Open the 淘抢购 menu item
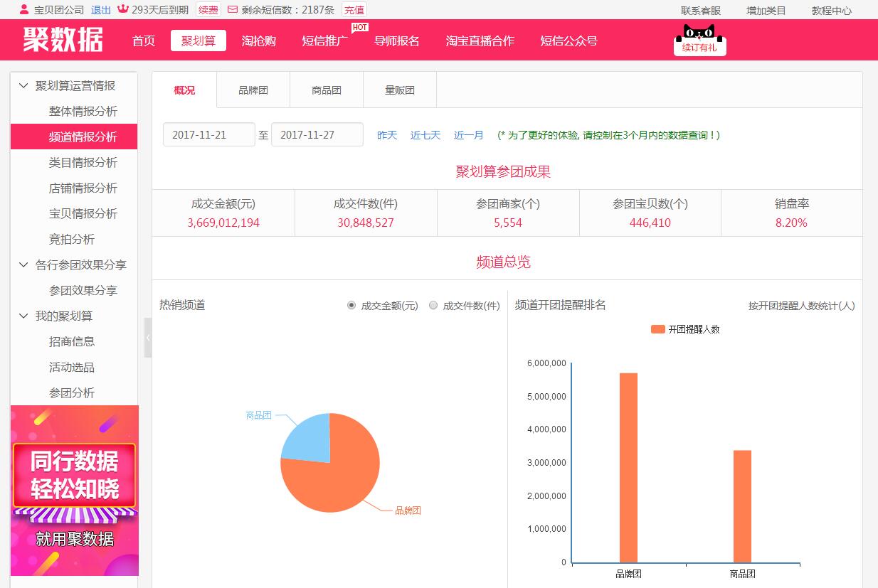 [259, 41]
